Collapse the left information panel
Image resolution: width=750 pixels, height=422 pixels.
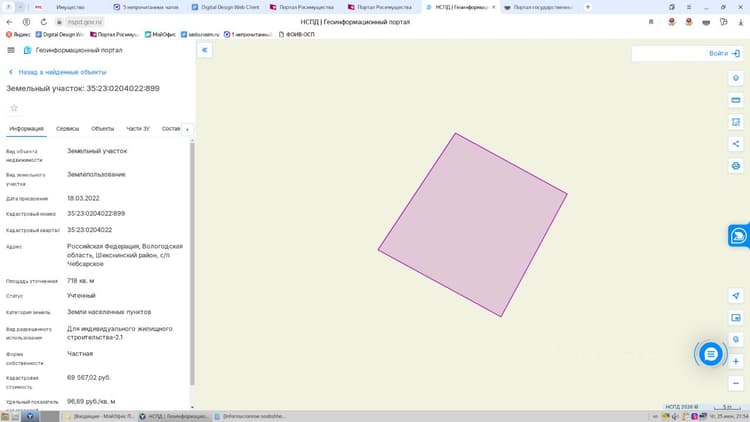pos(205,50)
